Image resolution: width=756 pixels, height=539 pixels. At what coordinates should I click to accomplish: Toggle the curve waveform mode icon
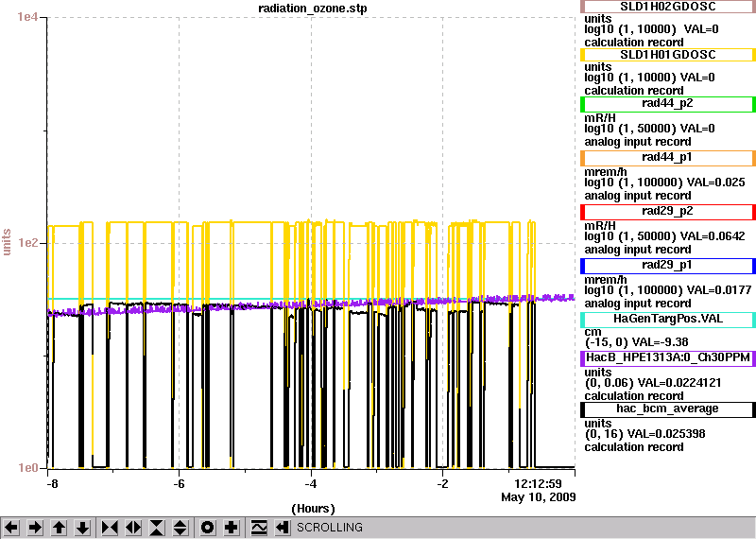tap(259, 528)
